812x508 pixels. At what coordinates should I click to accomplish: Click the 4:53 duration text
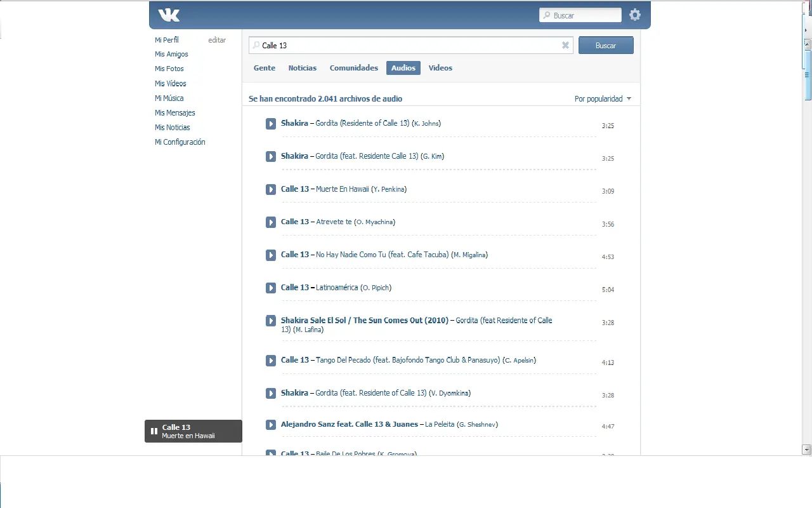608,257
